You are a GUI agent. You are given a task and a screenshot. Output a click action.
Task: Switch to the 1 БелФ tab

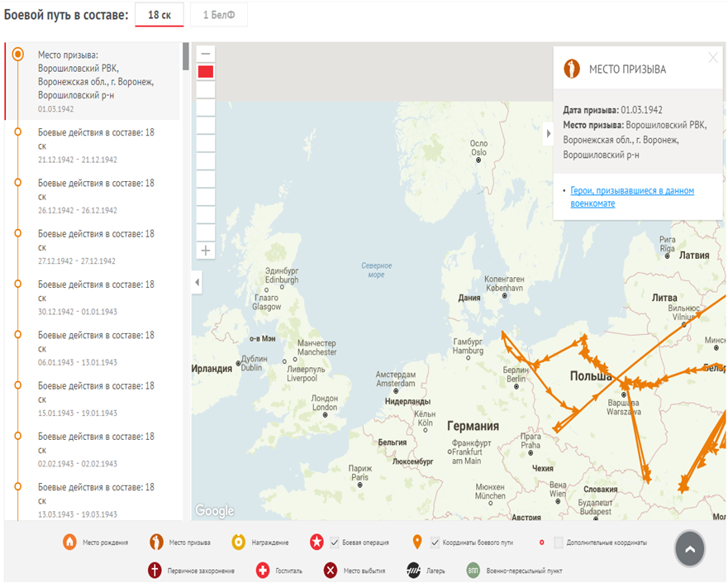tap(218, 15)
